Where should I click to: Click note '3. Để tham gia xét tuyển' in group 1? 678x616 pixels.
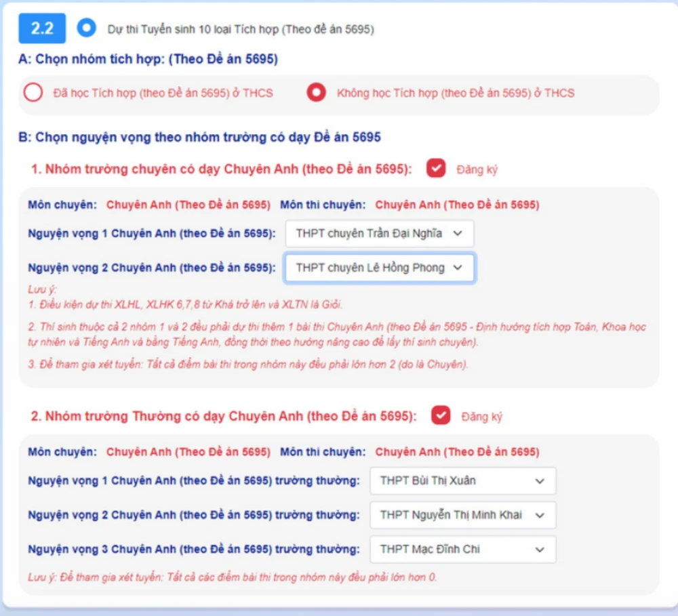247,365
